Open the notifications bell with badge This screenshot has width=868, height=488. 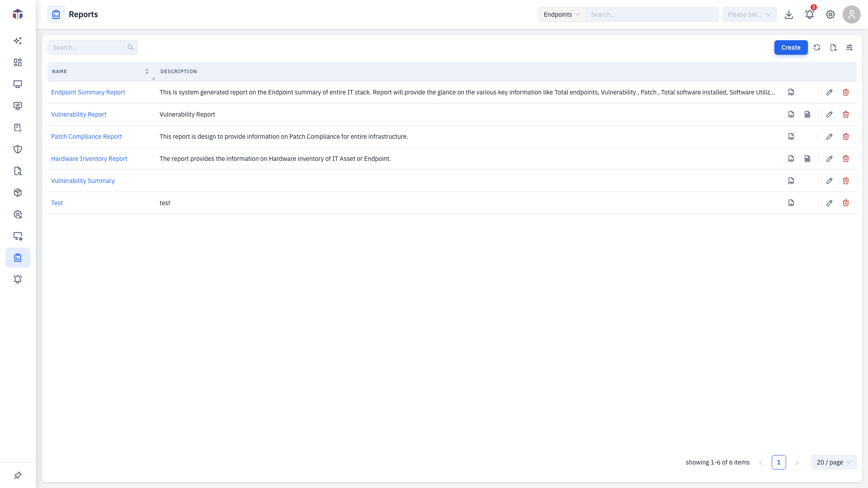(x=810, y=14)
